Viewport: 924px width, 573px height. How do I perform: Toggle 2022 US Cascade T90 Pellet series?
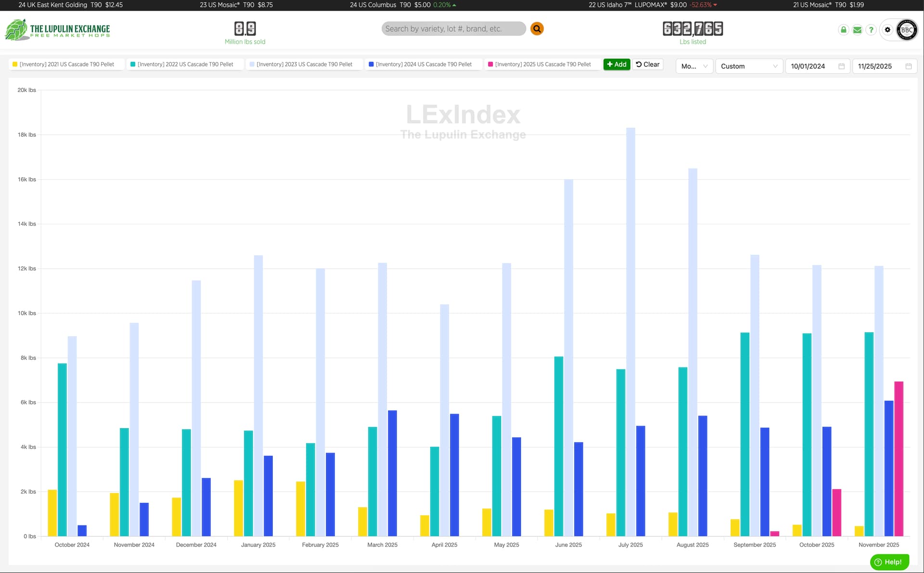tap(185, 65)
